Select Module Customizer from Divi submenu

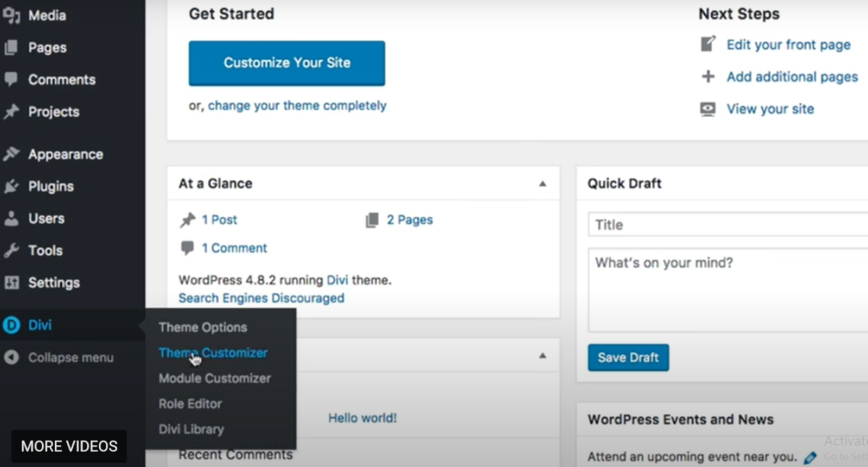[215, 378]
